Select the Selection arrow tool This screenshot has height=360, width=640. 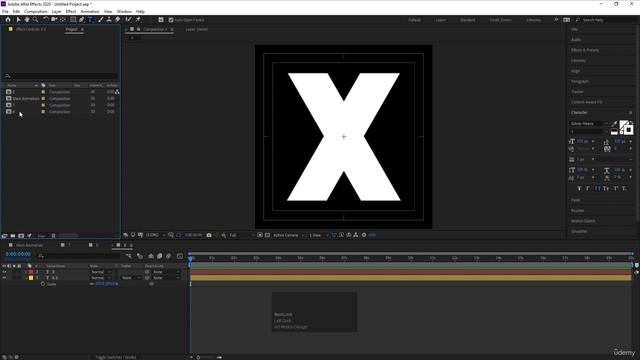pos(18,20)
